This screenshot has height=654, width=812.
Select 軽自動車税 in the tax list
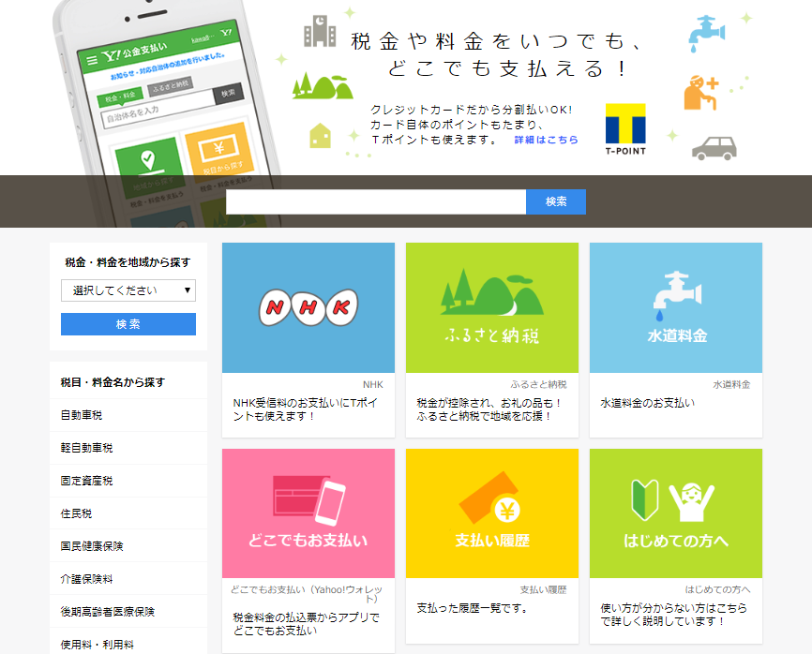(128, 448)
